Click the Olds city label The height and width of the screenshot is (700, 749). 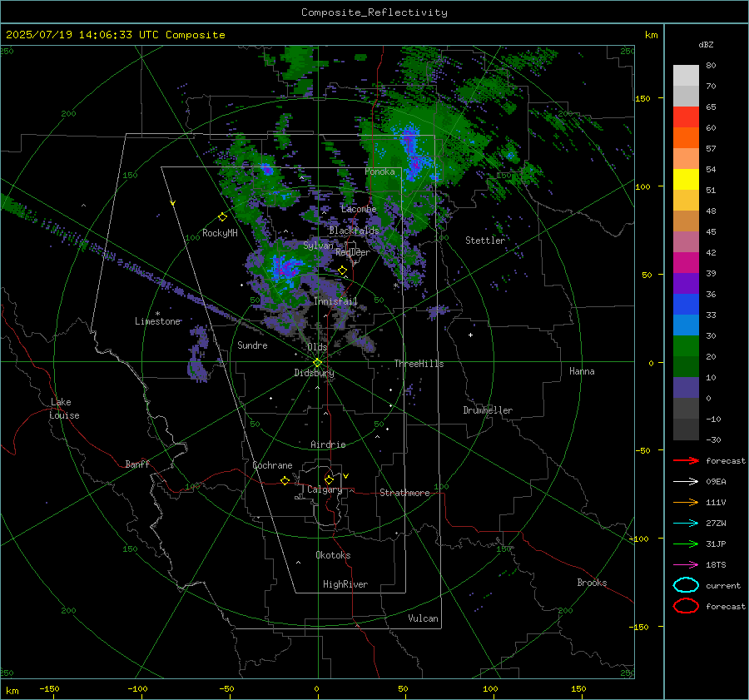317,347
